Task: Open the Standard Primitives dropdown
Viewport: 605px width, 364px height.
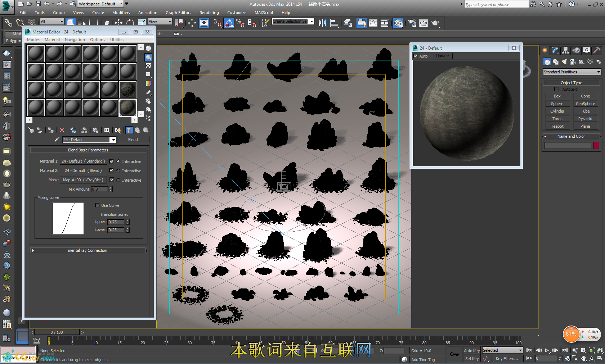Action: pos(572,72)
